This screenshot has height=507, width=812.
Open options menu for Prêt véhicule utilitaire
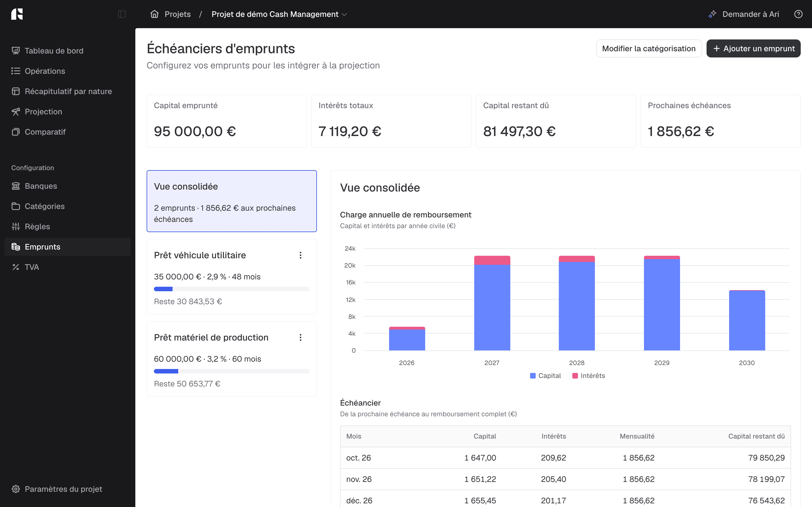[300, 255]
